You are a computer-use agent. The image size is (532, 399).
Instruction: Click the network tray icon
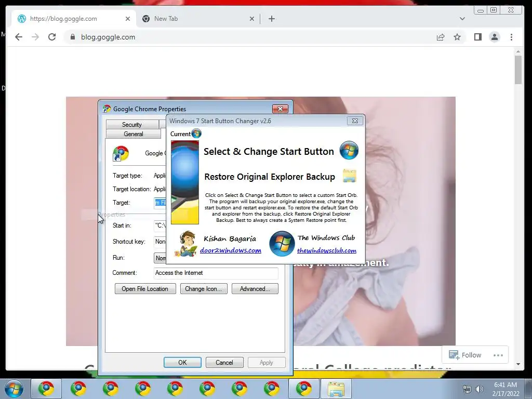pyautogui.click(x=467, y=389)
